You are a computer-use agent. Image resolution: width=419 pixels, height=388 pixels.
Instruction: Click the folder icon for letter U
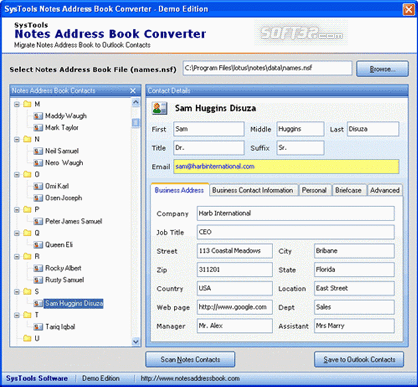[x=27, y=339]
